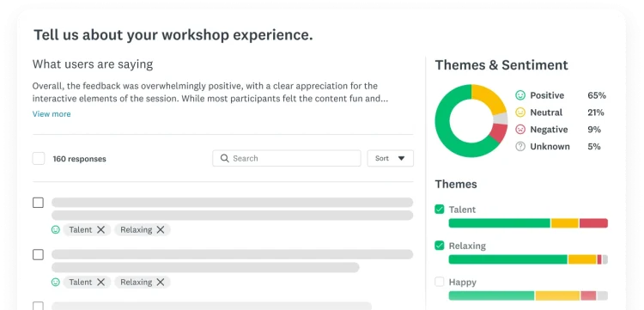Click the Unknown sentiment question icon

520,147
